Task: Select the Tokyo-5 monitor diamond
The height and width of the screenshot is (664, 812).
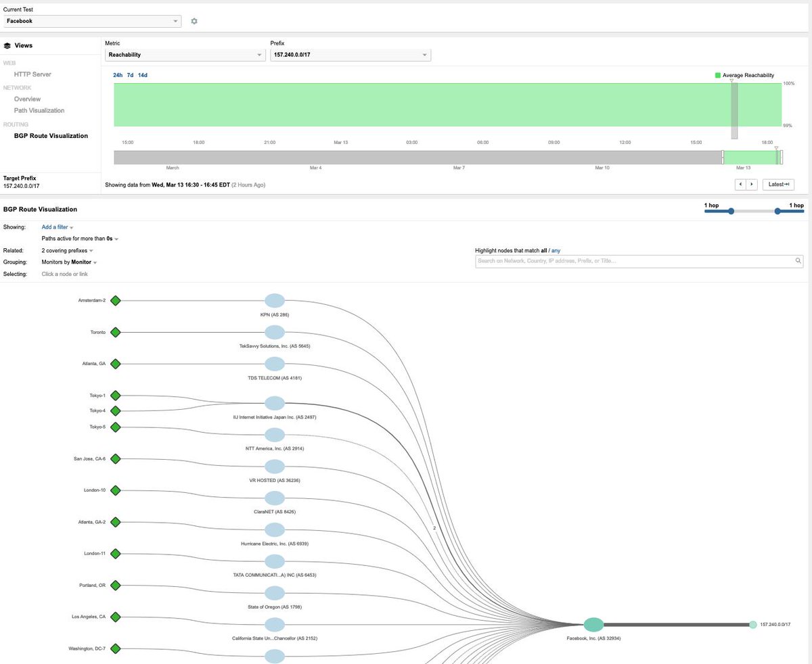Action: (x=115, y=427)
